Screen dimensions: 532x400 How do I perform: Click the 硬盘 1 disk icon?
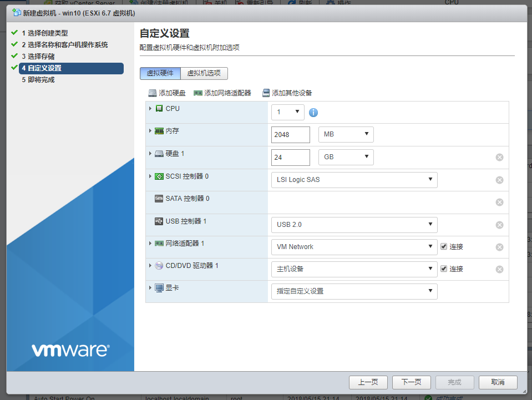pyautogui.click(x=159, y=154)
